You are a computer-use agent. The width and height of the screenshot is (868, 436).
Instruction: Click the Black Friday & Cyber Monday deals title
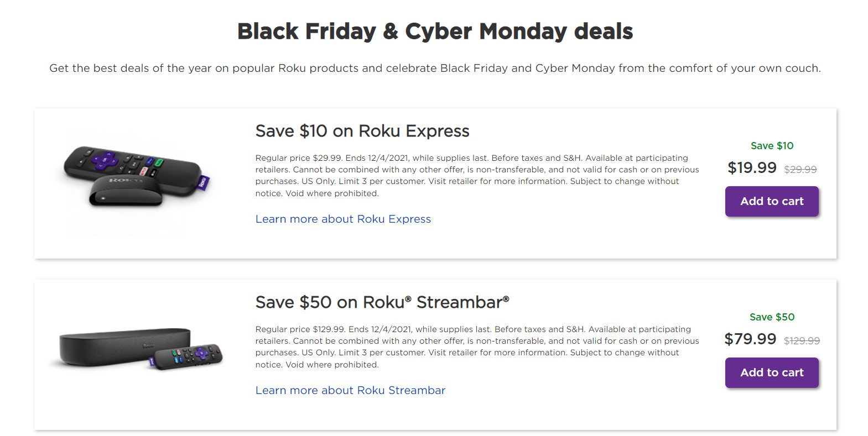435,31
